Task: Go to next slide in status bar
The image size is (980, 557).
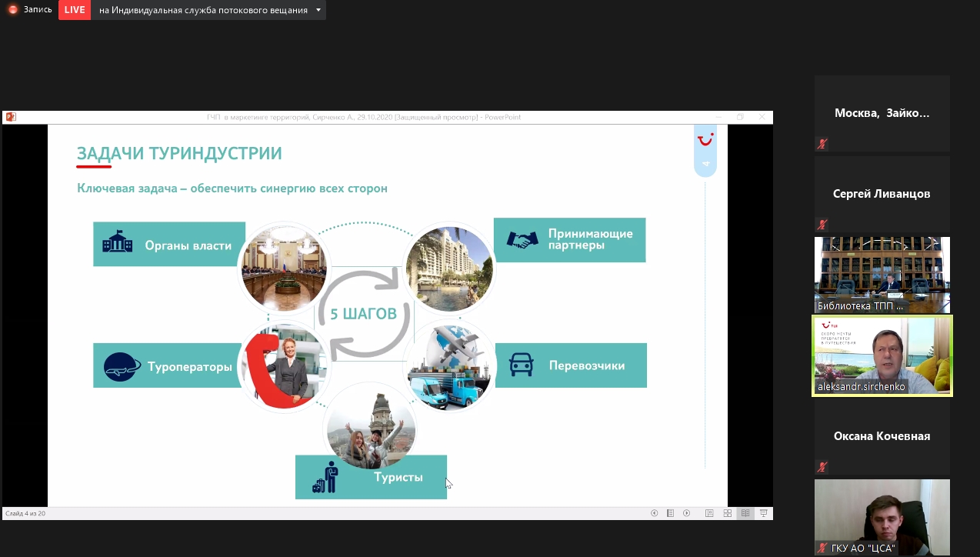Action: [x=686, y=513]
